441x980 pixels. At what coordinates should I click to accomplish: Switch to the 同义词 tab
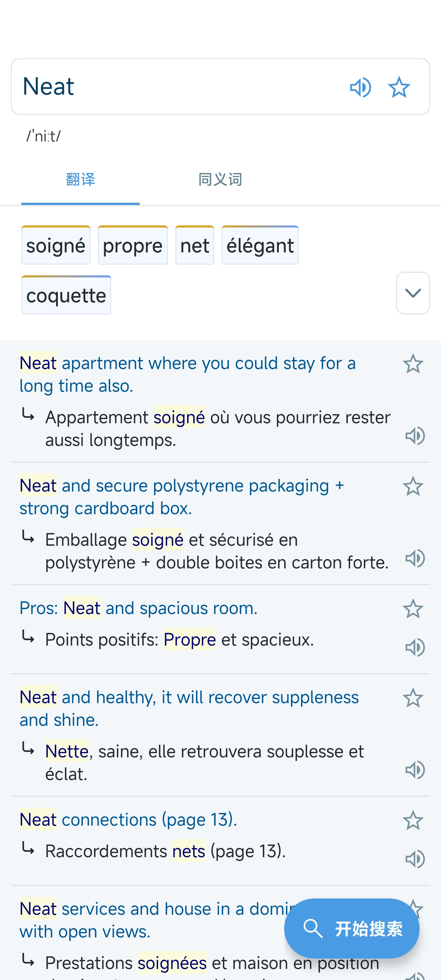point(220,179)
